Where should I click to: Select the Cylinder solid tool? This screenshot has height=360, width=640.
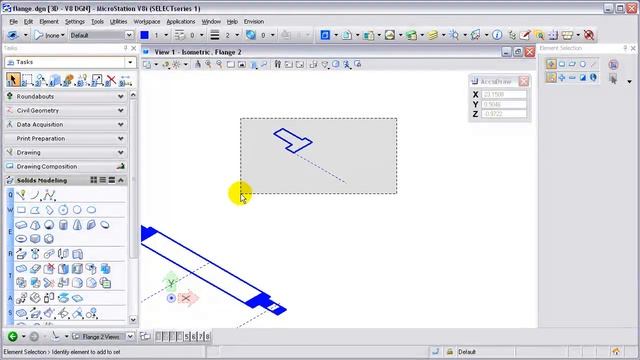click(63, 225)
